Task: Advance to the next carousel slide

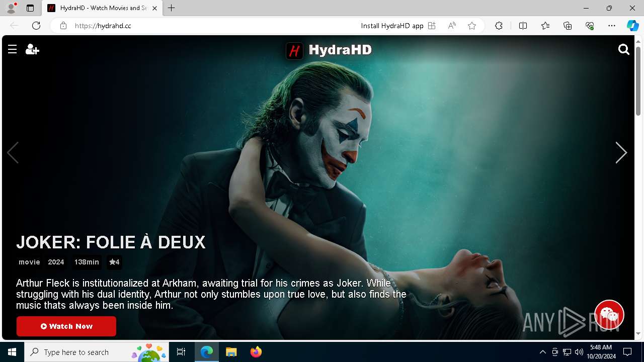Action: (621, 152)
